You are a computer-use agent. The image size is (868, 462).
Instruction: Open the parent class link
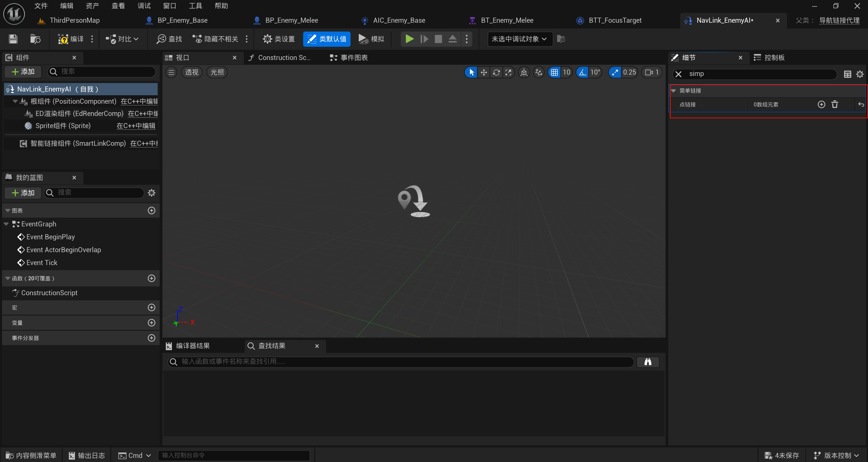(839, 20)
